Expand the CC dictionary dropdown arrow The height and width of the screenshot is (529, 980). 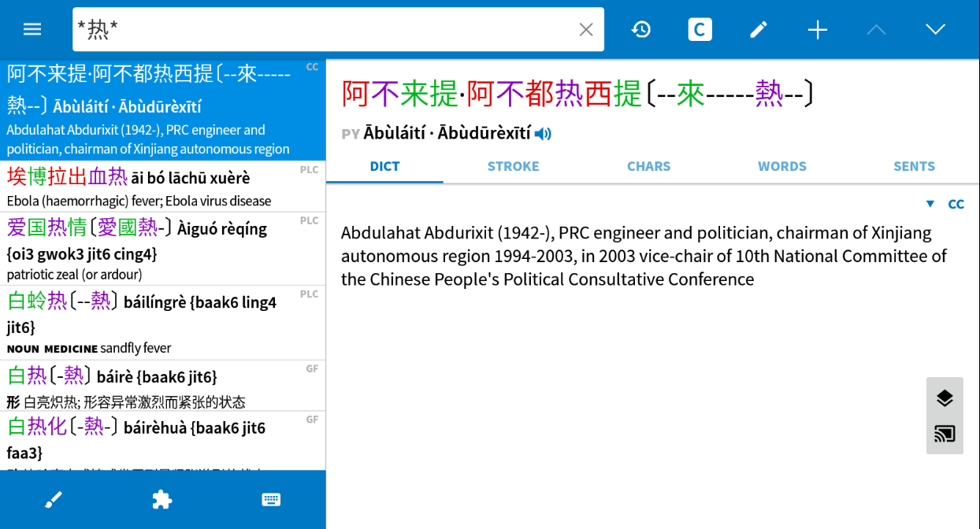[930, 204]
